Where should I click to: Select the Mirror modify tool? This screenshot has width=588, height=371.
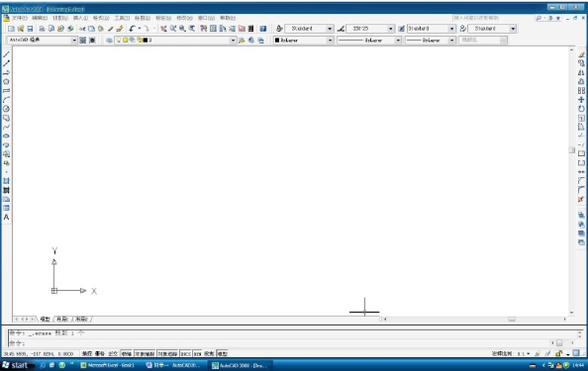click(581, 72)
